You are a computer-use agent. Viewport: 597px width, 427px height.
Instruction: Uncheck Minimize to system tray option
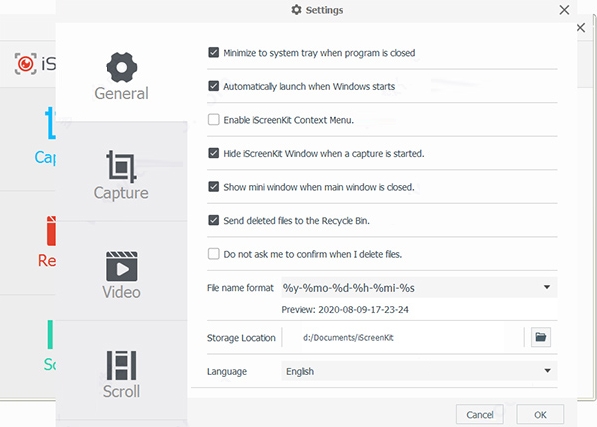pyautogui.click(x=214, y=52)
